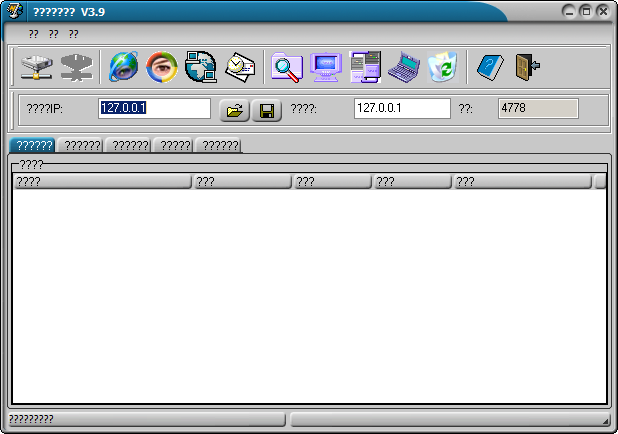Click the eye icon in toolbar
The image size is (618, 434).
[162, 67]
